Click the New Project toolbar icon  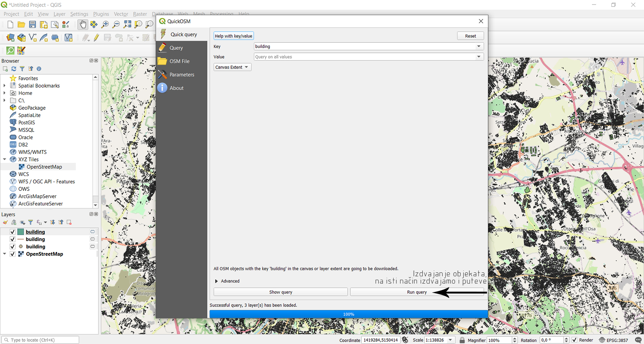click(10, 24)
